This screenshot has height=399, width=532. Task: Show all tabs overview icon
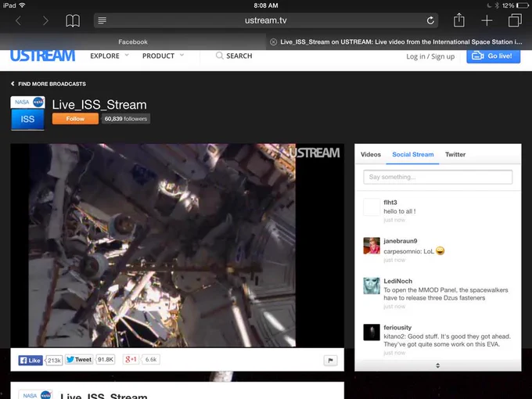515,20
